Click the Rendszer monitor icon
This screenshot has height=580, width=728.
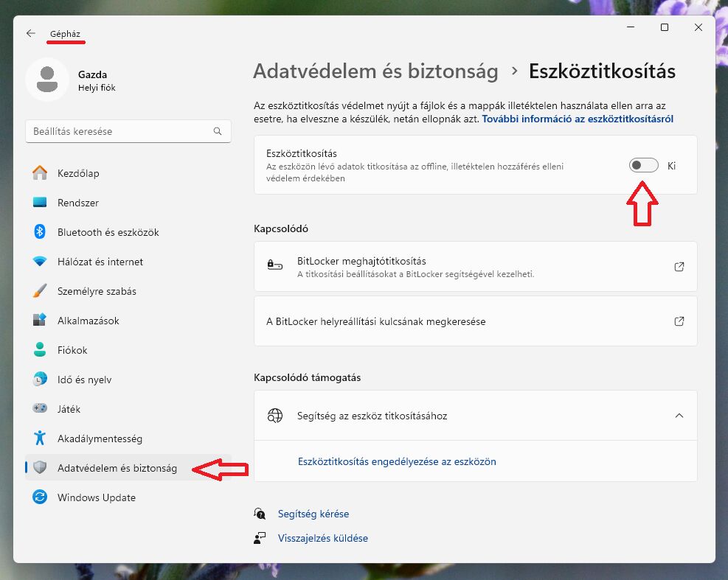tap(40, 203)
